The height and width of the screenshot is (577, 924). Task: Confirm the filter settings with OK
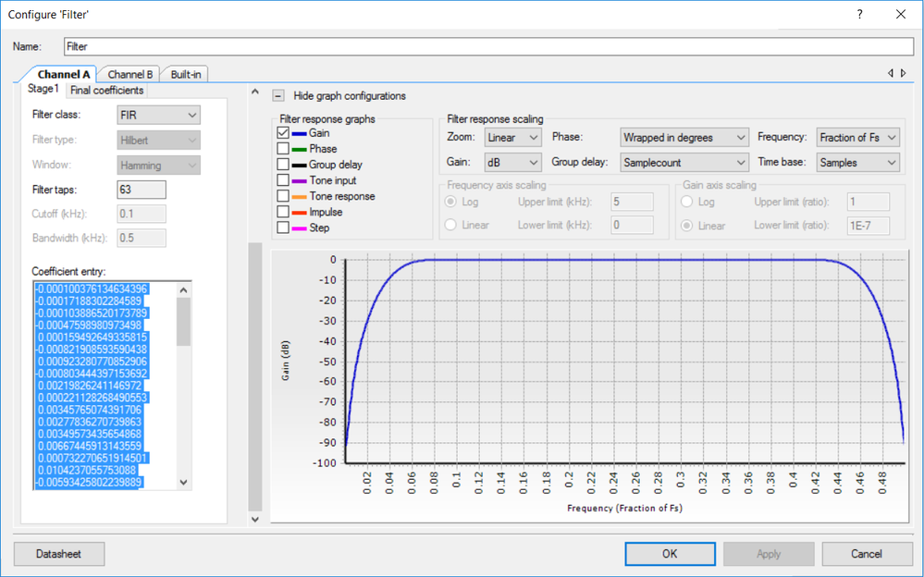[669, 553]
